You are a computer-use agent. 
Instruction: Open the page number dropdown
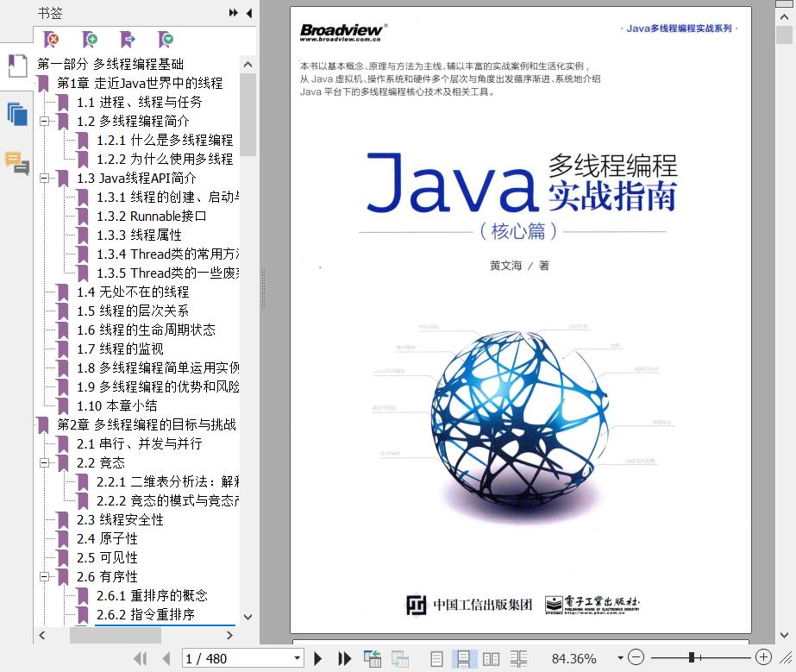click(298, 658)
